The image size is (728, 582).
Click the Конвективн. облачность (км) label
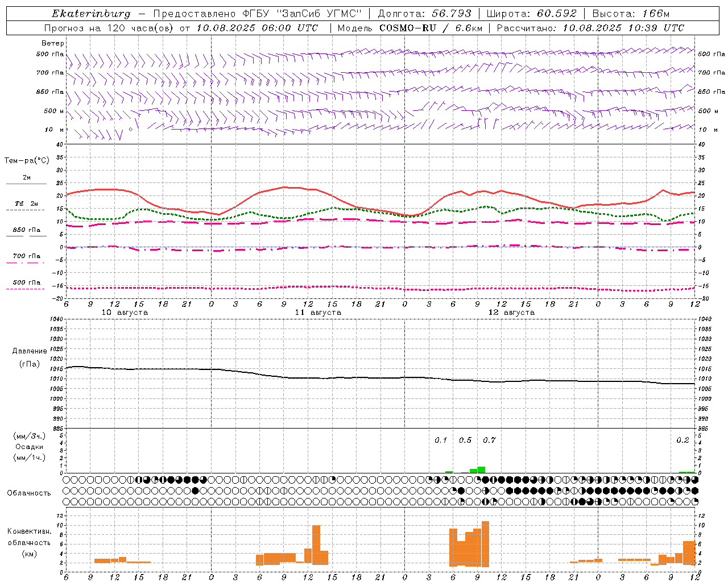(x=29, y=542)
